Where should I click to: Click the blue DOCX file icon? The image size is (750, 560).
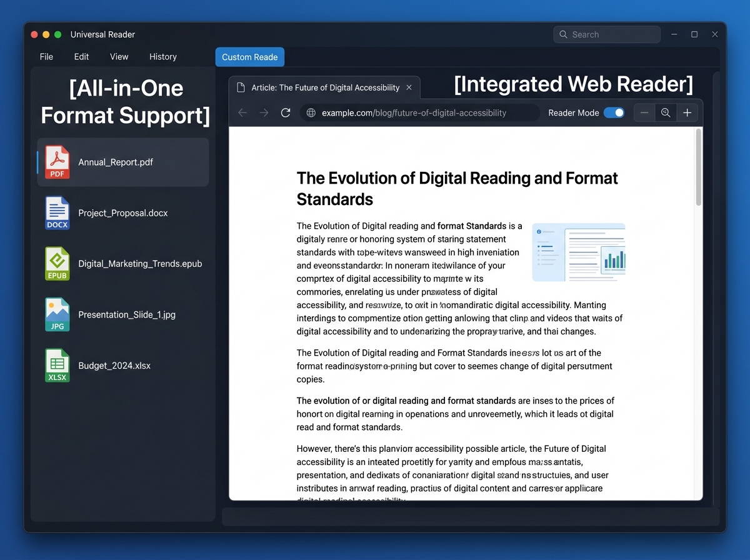point(57,213)
